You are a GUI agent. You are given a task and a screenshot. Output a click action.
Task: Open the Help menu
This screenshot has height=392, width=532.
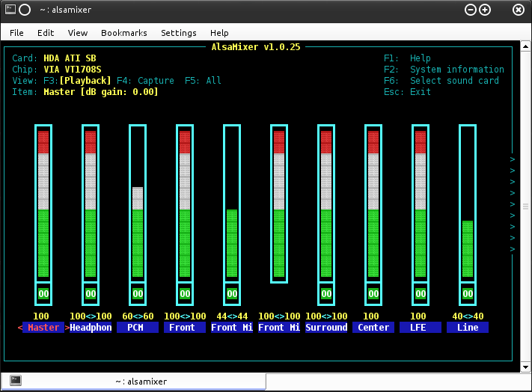click(219, 33)
